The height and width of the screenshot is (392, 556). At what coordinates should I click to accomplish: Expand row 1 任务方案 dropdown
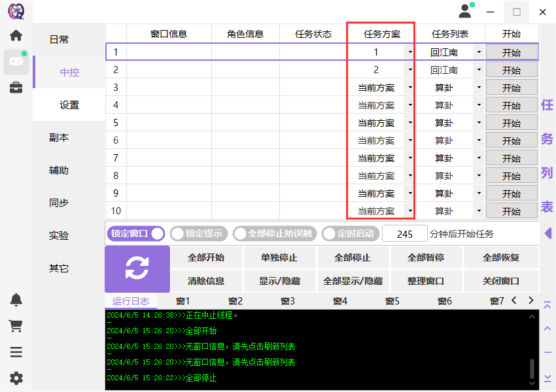(x=410, y=52)
